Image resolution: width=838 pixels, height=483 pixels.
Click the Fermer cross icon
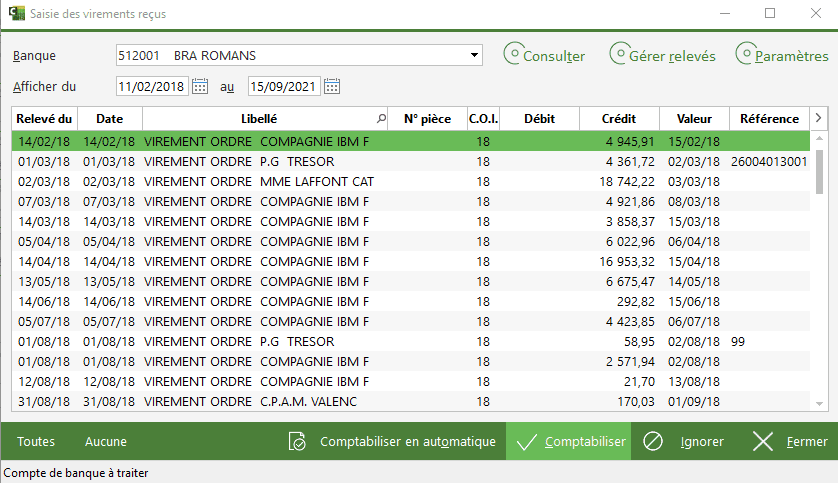[x=763, y=441]
